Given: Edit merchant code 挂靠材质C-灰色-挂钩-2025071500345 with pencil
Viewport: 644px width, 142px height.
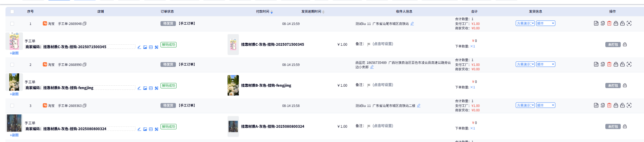Looking at the screenshot, I should [139, 47].
